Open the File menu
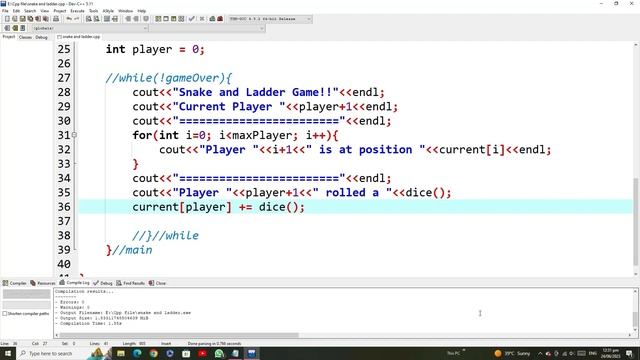Screen dimensions: 640x360 click(5, 11)
